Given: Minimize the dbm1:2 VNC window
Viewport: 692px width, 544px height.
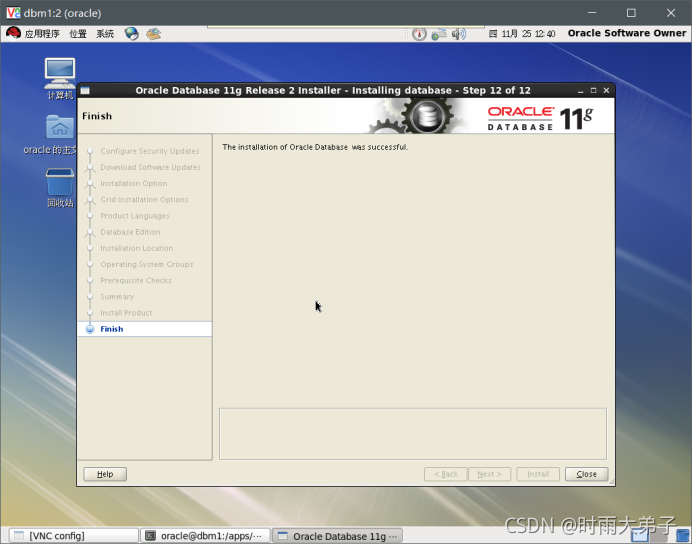Looking at the screenshot, I should point(592,13).
